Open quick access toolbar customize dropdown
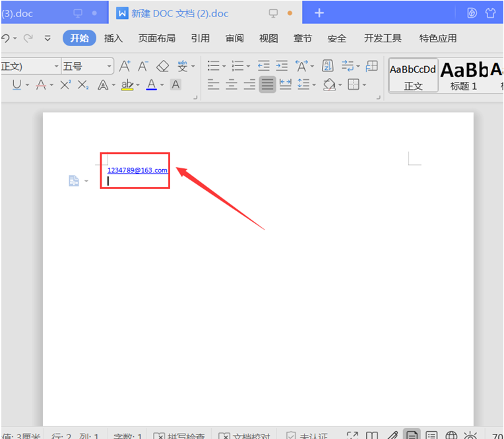Image resolution: width=504 pixels, height=439 pixels. (47, 38)
